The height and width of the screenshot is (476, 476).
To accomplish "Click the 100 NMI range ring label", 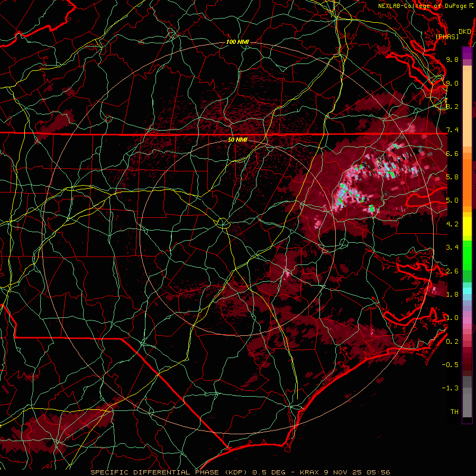I will click(x=237, y=42).
